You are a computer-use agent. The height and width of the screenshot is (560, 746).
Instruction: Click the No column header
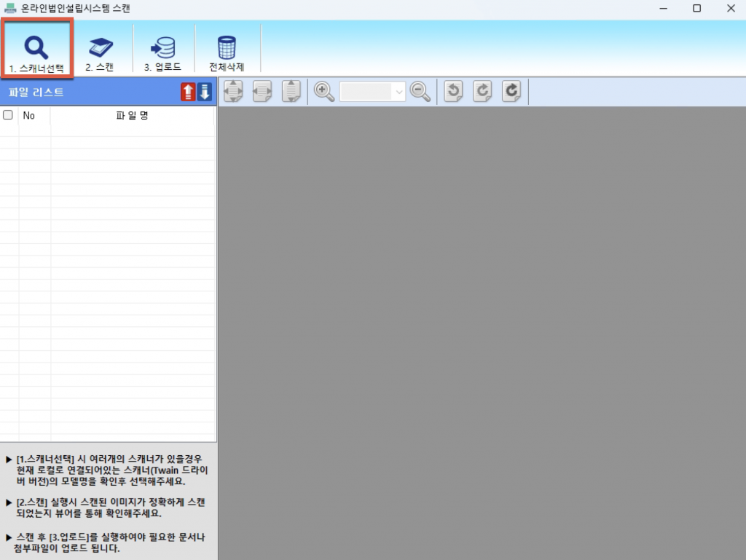coord(29,116)
